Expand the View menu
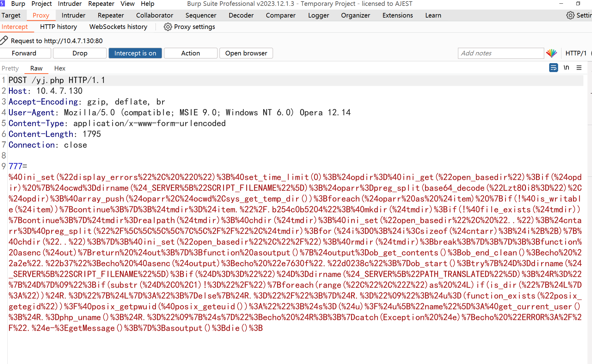Image resolution: width=592 pixels, height=364 pixels. (x=127, y=4)
